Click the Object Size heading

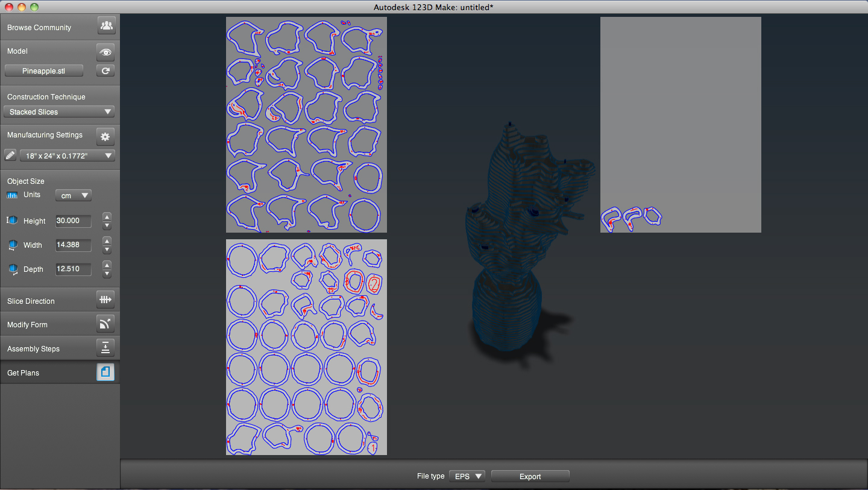click(x=26, y=181)
